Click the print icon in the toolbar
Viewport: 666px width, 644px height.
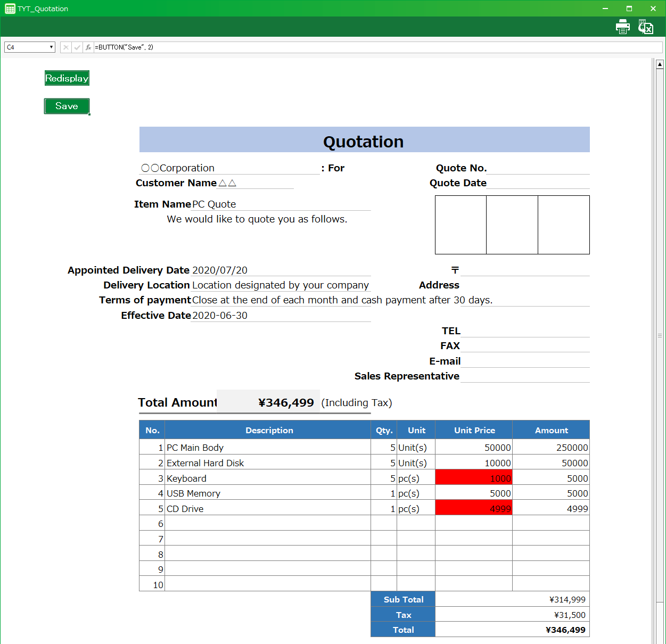(x=622, y=27)
